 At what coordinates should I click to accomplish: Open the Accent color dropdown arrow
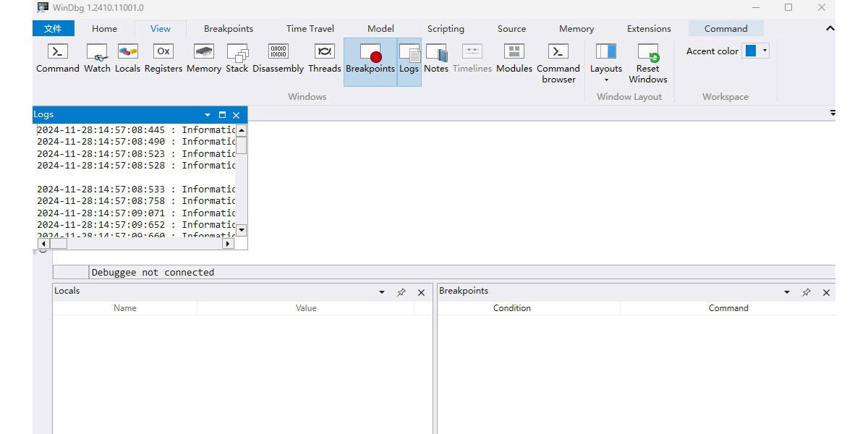pos(765,51)
